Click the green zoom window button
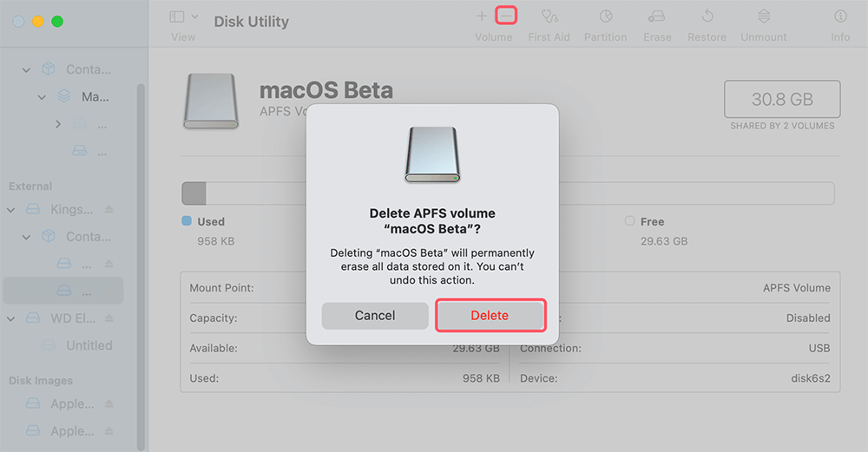This screenshot has height=452, width=868. point(57,22)
